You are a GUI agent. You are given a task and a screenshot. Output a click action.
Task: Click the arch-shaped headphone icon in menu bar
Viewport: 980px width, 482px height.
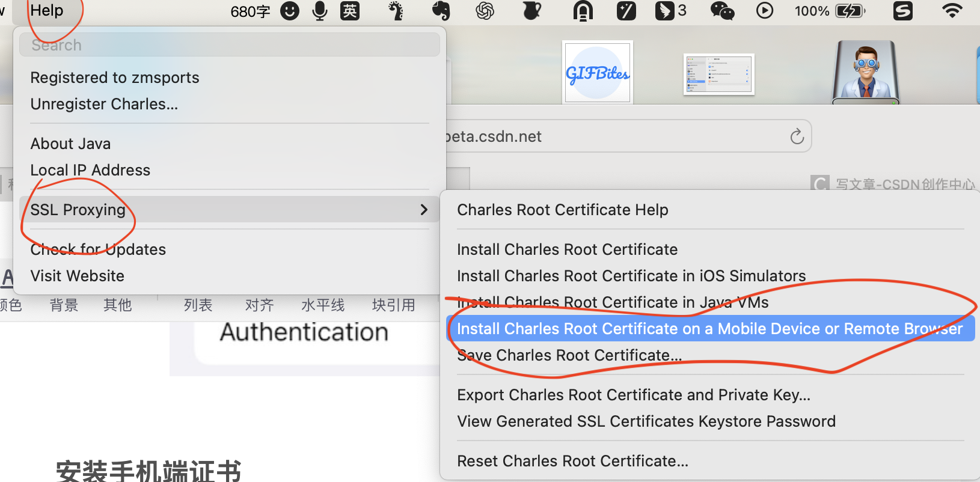583,11
